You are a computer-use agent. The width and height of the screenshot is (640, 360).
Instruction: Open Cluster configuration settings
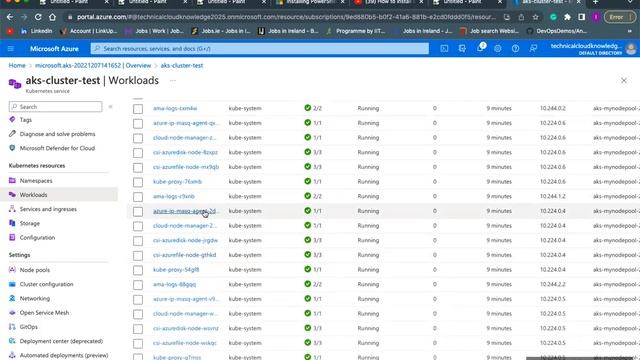coord(47,284)
